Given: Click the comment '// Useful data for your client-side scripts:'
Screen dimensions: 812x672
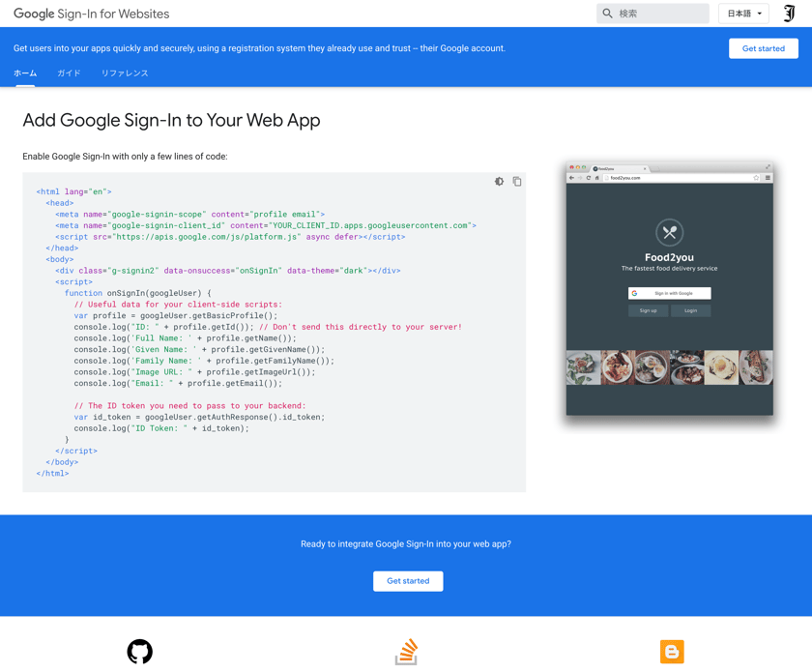Looking at the screenshot, I should [178, 305].
